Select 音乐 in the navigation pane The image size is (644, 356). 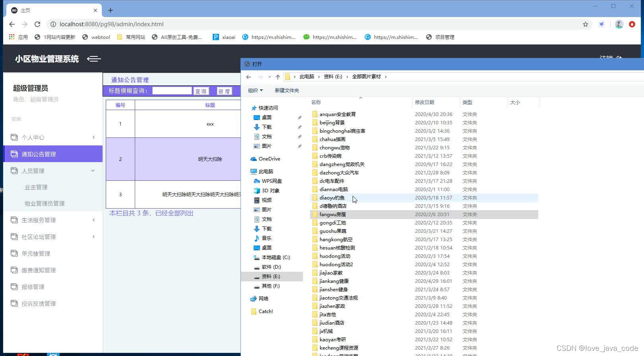coord(263,238)
